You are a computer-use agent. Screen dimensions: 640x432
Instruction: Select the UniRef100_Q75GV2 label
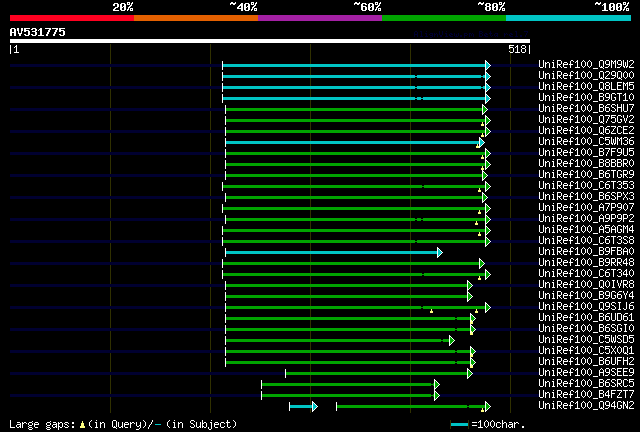[586, 120]
